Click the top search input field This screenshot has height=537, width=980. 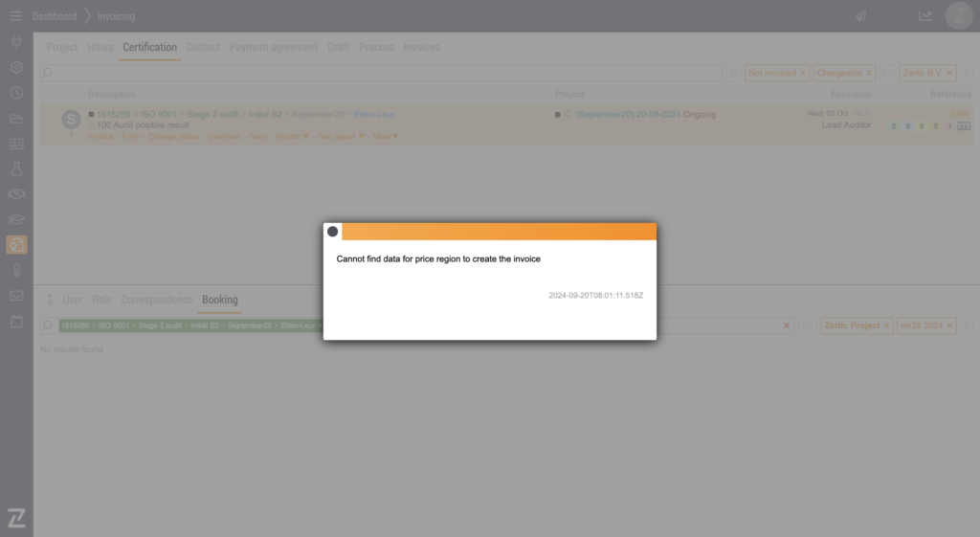[383, 73]
